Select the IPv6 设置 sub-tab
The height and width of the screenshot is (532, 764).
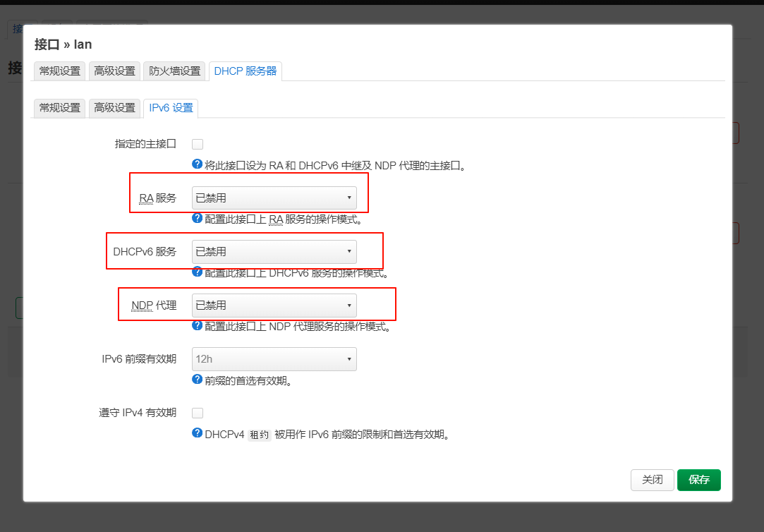click(171, 108)
